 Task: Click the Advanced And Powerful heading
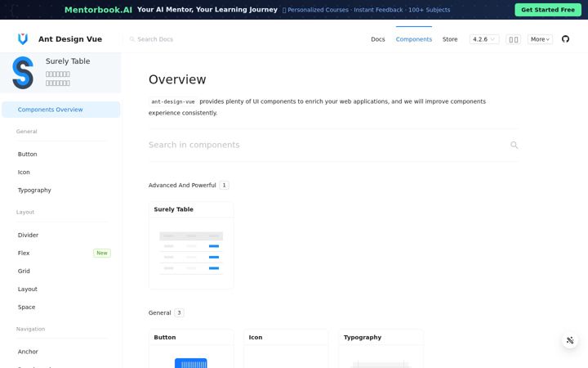click(182, 185)
